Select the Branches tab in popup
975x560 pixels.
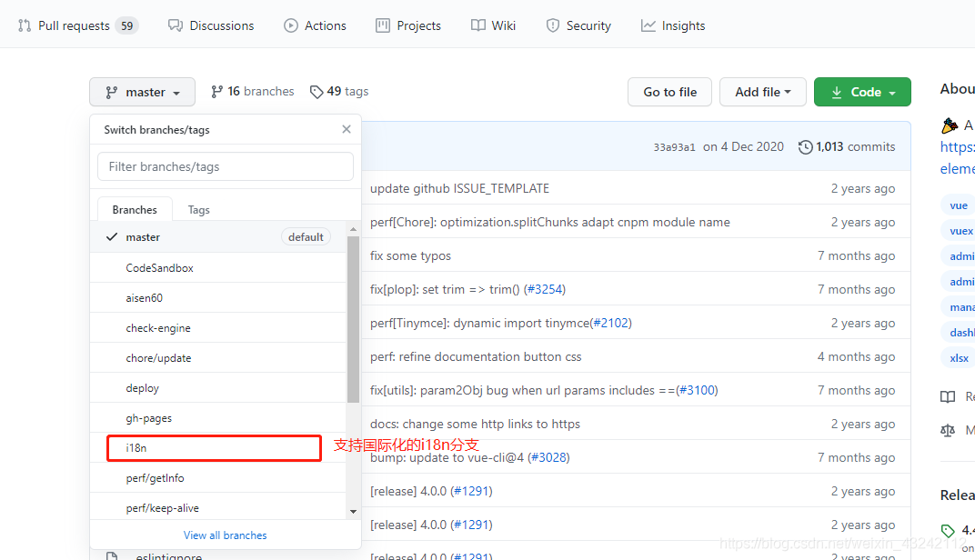pyautogui.click(x=135, y=209)
